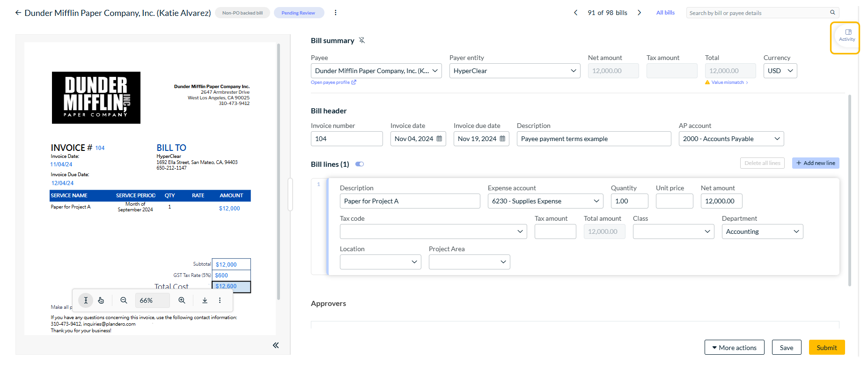Click invoice number 104 in preview
This screenshot has width=868, height=373.
coord(100,148)
